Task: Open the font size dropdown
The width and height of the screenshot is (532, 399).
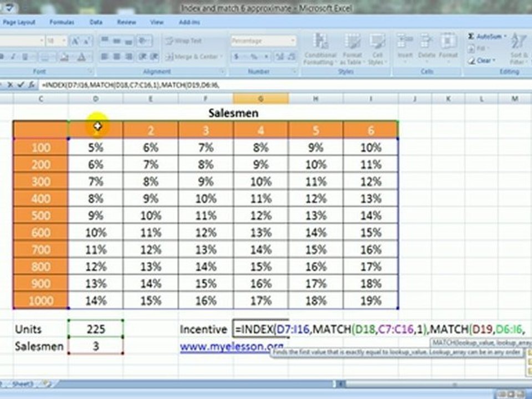Action: [64, 41]
